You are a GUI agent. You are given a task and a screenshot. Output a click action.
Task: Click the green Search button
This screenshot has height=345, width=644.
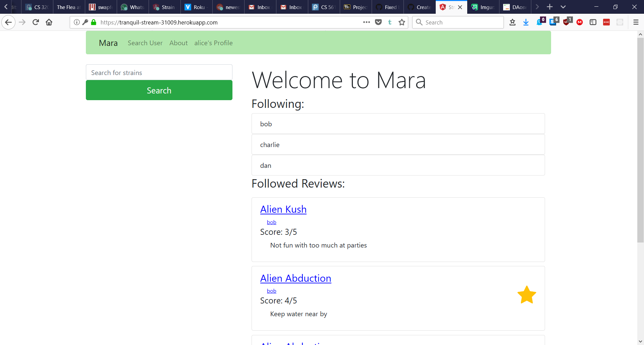[x=159, y=90]
